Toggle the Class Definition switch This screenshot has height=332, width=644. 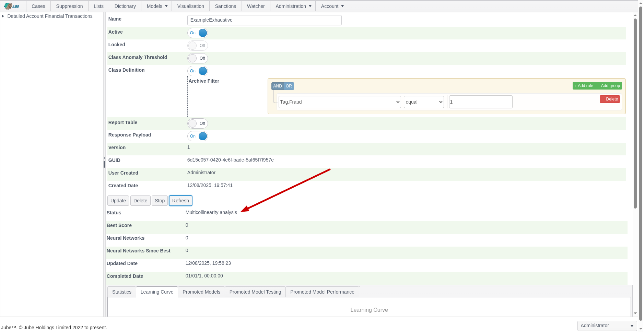(198, 71)
